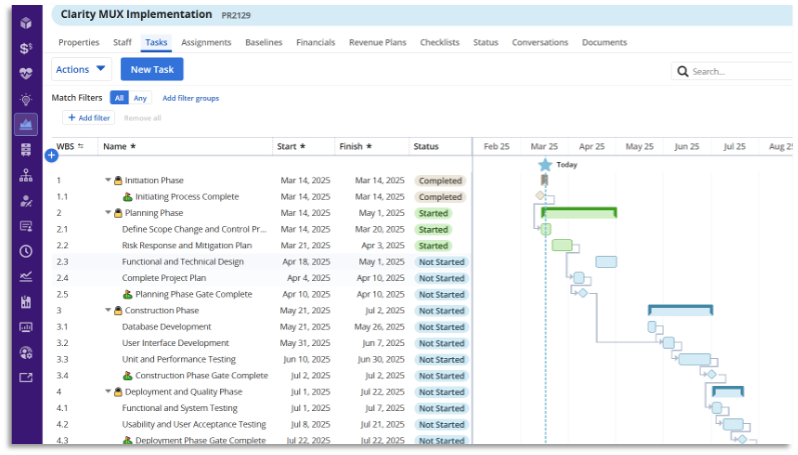Image resolution: width=798 pixels, height=455 pixels.
Task: Switch to the Assignments tab
Action: point(206,42)
